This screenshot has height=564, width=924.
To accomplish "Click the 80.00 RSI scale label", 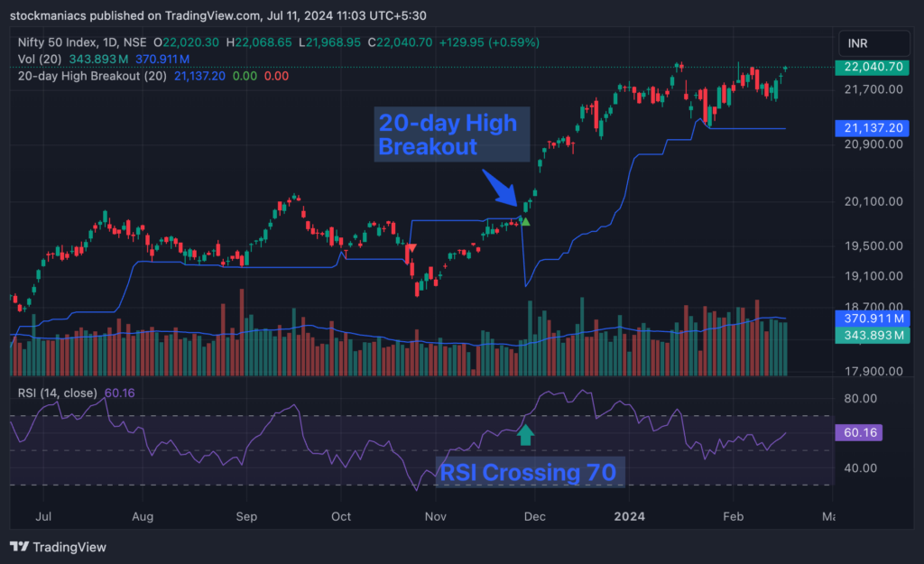I will 860,398.
